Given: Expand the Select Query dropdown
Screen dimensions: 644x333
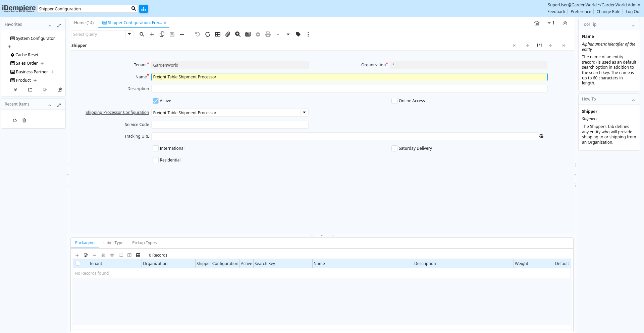Looking at the screenshot, I should coord(129,34).
